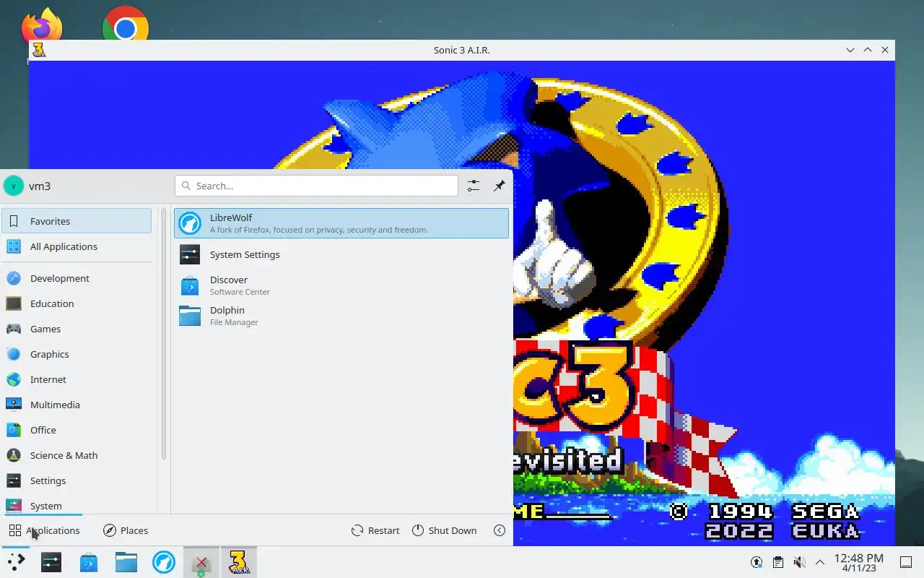Open LibreWolf from the favorites list
Screen dimensions: 924x578
[x=341, y=223]
